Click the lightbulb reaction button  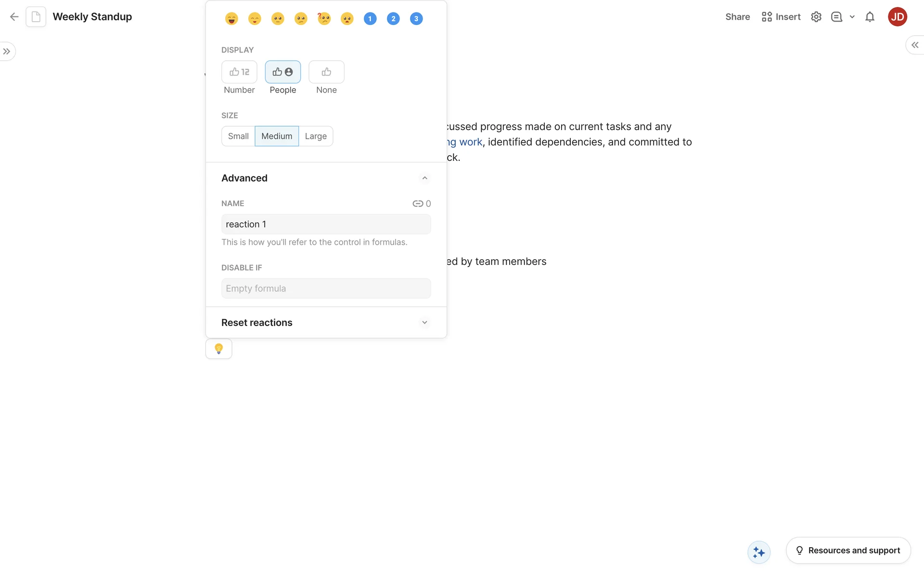click(x=218, y=349)
